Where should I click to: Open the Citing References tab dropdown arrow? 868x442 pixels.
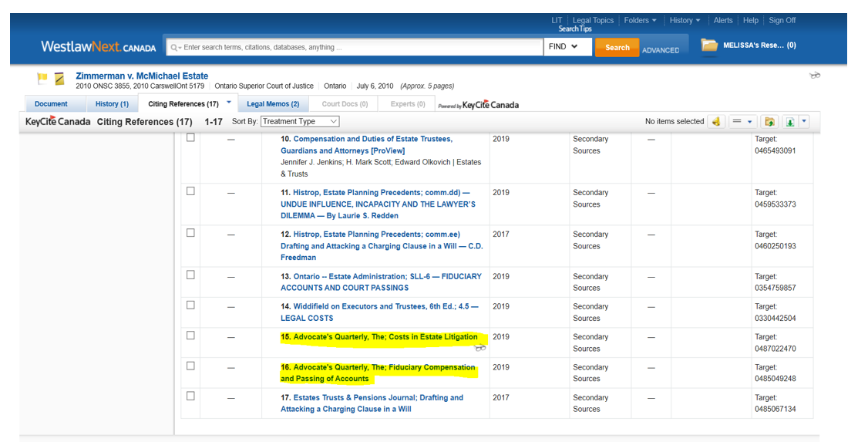tap(229, 102)
